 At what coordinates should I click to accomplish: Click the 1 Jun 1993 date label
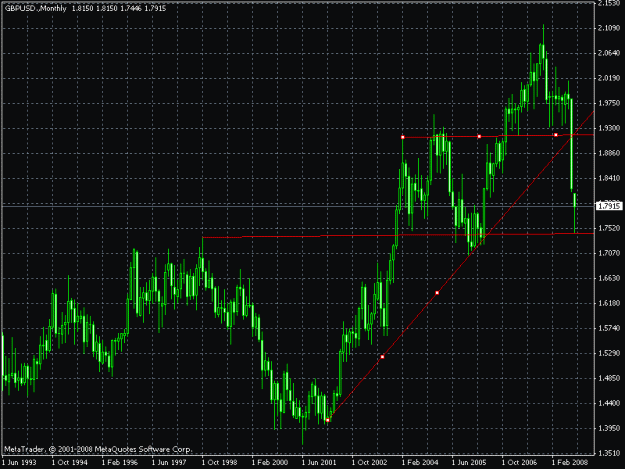[x=19, y=463]
